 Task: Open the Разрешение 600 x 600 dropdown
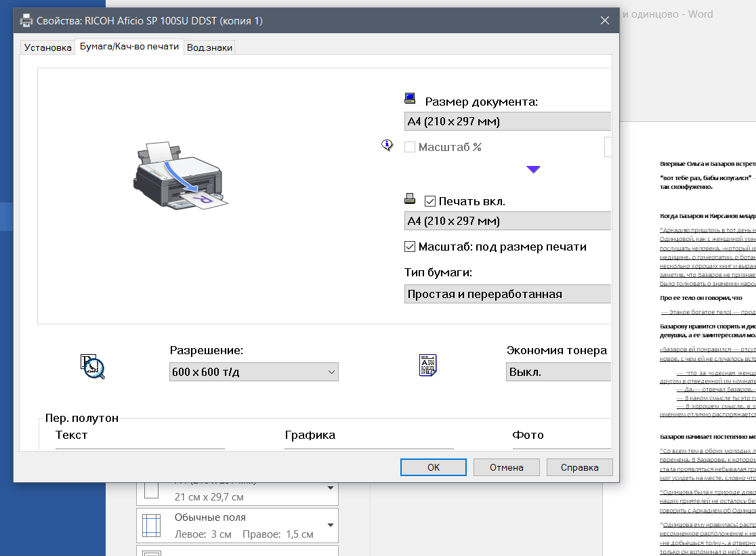[x=253, y=372]
